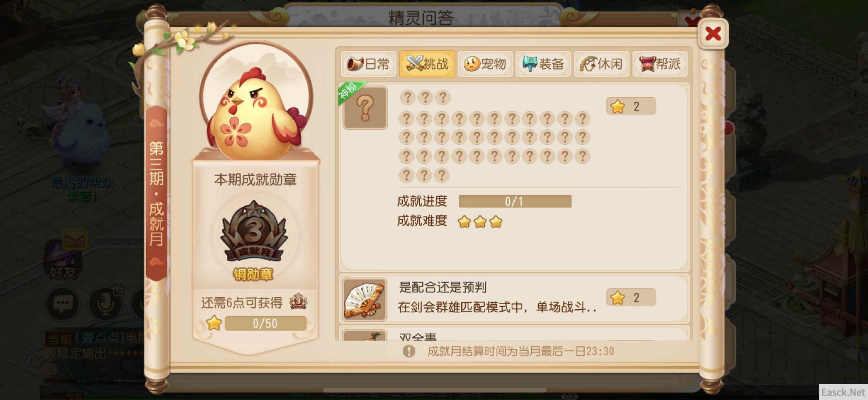Click the bronze medal badge numbered 3
The width and height of the screenshot is (868, 400).
[x=253, y=232]
